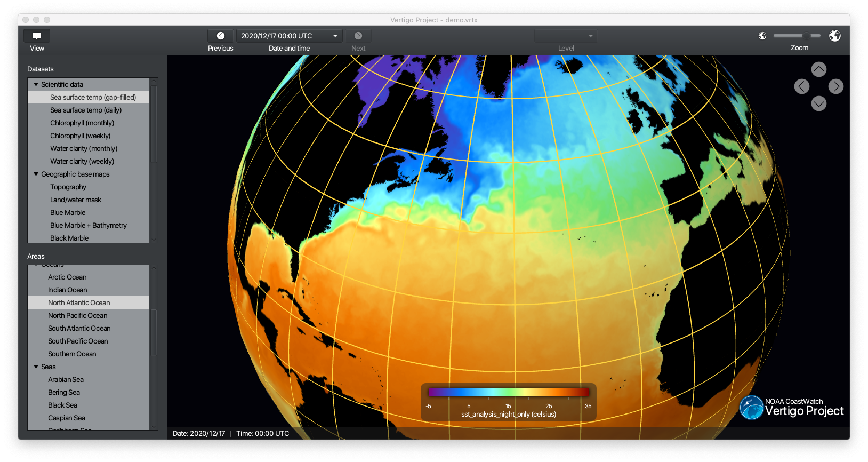Collapse the Geographic base maps group
The width and height of the screenshot is (868, 462).
pyautogui.click(x=36, y=174)
